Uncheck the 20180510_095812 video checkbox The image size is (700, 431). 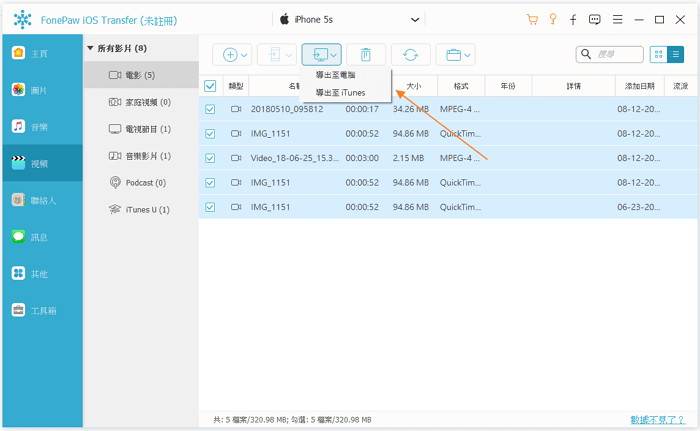click(210, 109)
